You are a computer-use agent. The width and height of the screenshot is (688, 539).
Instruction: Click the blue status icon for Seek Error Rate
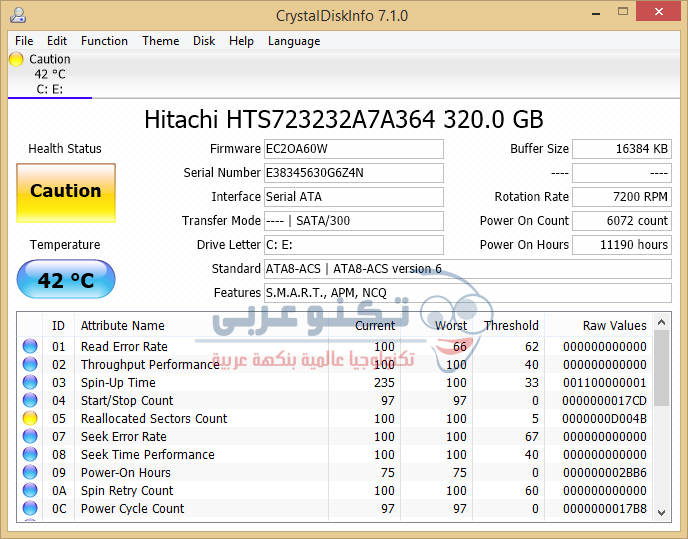30,436
